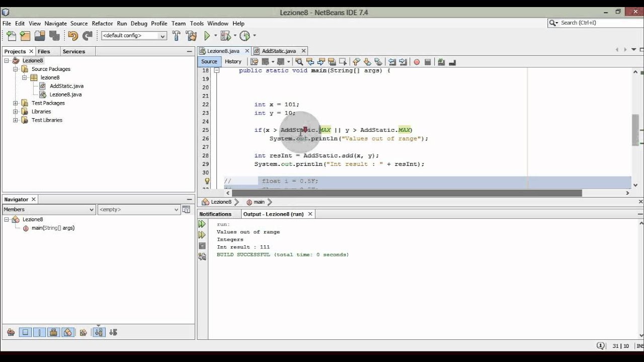This screenshot has width=644, height=362.
Task: Switch to the Services tab
Action: pyautogui.click(x=74, y=51)
